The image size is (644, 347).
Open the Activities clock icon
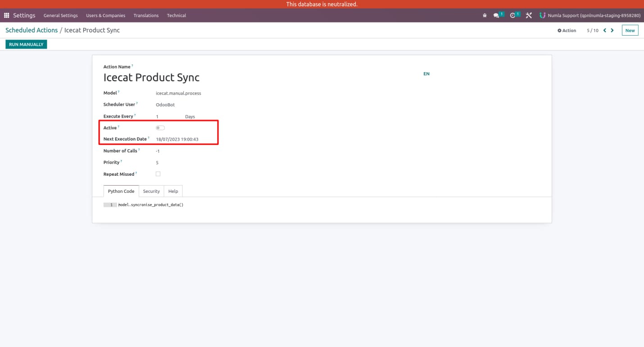(513, 15)
